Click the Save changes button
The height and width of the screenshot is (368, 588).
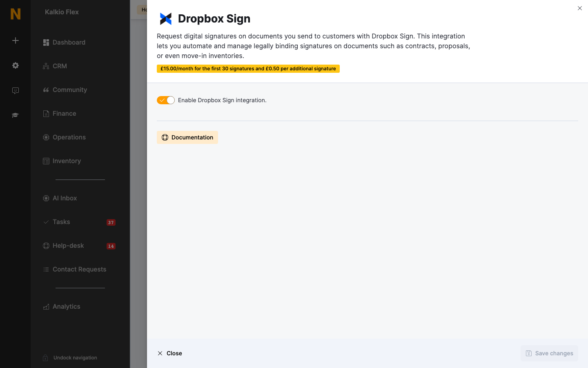click(x=549, y=353)
